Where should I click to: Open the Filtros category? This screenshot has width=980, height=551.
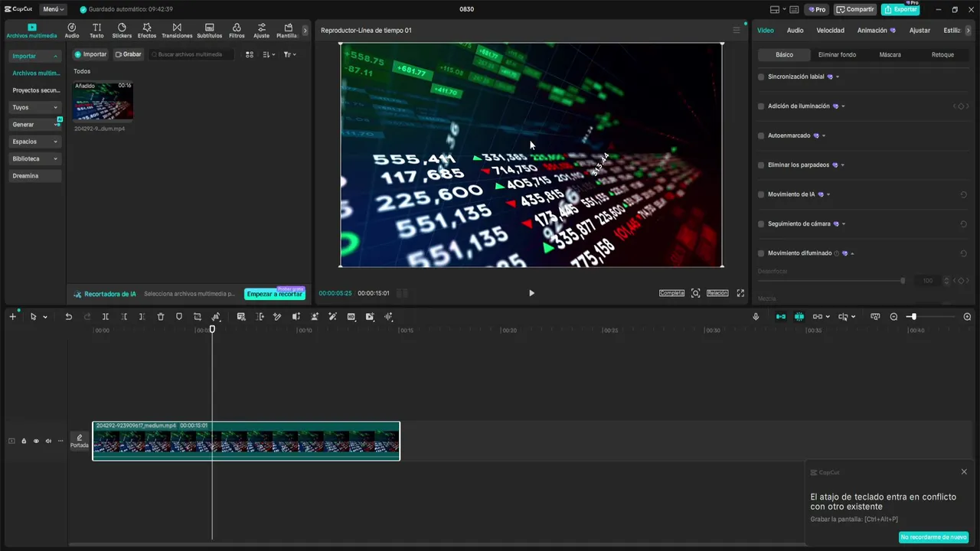click(x=237, y=31)
